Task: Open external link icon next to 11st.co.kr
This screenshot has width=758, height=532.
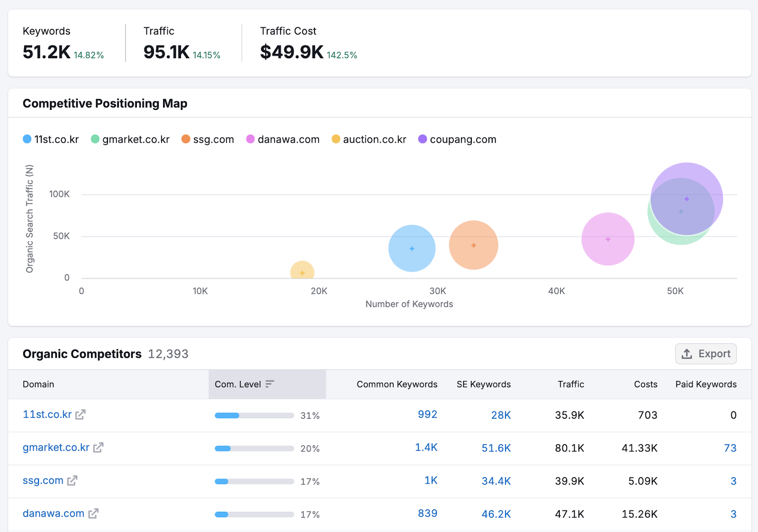Action: coord(81,415)
